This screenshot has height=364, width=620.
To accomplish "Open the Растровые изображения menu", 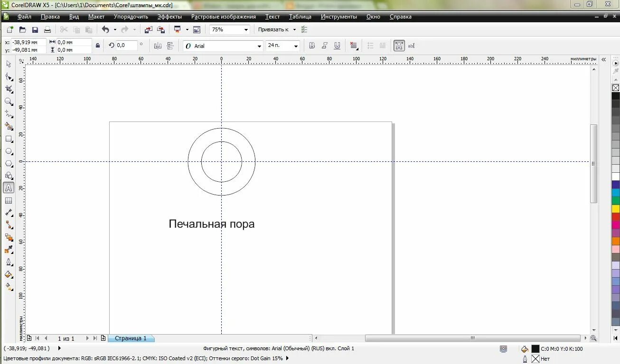I will (224, 17).
